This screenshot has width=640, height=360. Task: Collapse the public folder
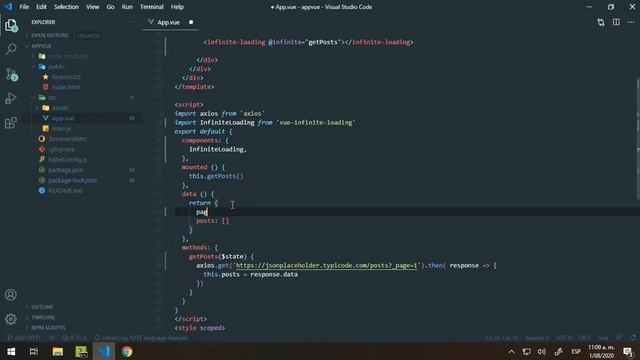(x=56, y=67)
